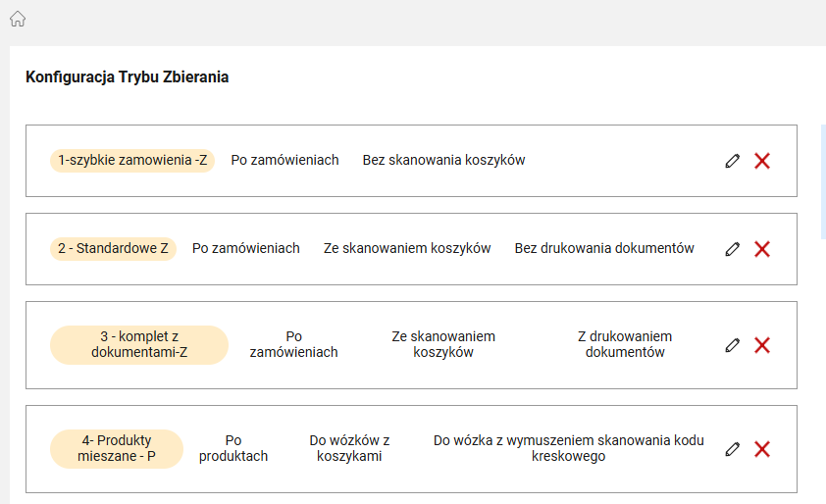Image resolution: width=826 pixels, height=504 pixels.
Task: Click the 4- Produkty mieszane - P tag
Action: 117,448
